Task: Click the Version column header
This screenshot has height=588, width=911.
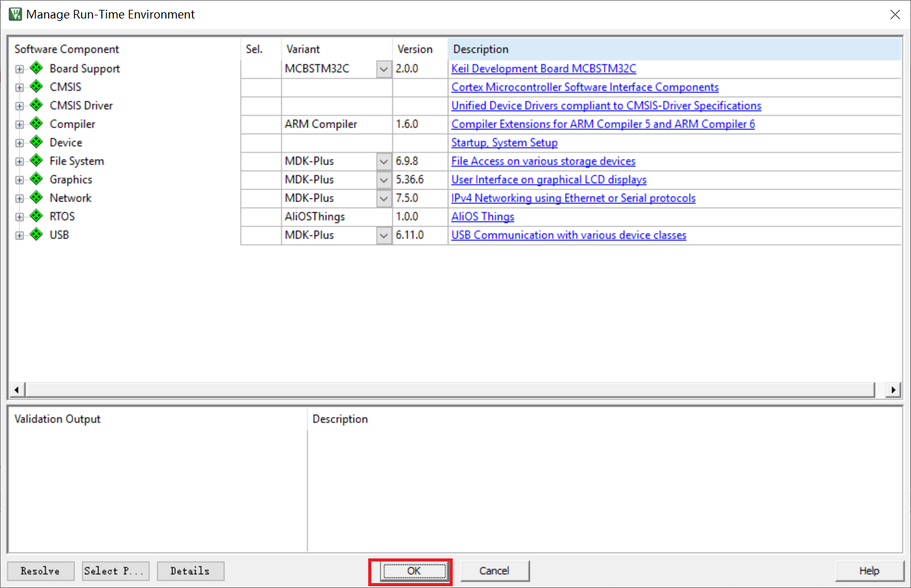Action: pyautogui.click(x=420, y=49)
